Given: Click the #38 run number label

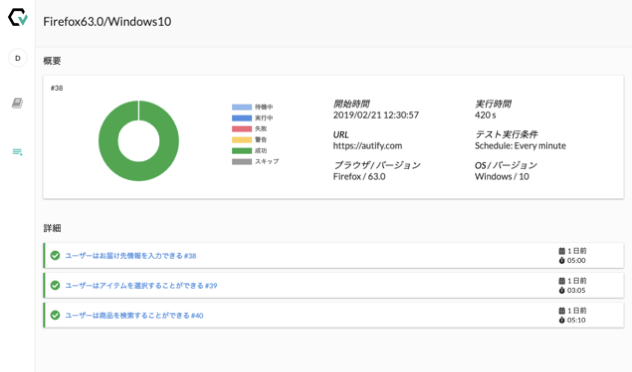Looking at the screenshot, I should pyautogui.click(x=57, y=88).
